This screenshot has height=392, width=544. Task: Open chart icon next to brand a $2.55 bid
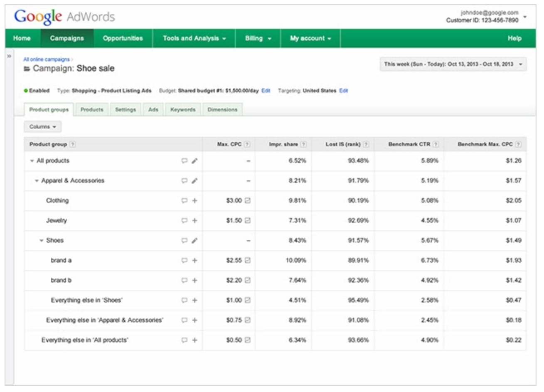coord(248,261)
